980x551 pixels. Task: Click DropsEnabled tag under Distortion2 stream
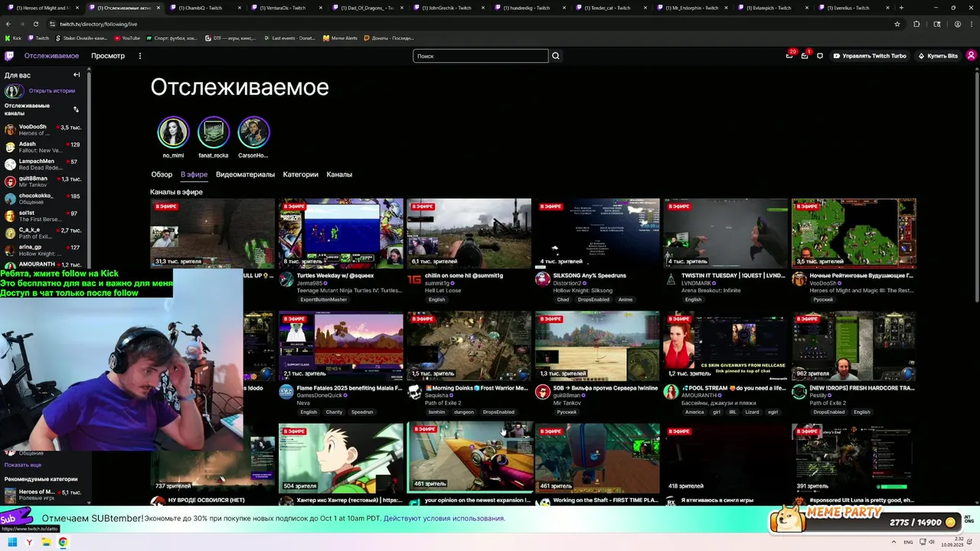(593, 299)
